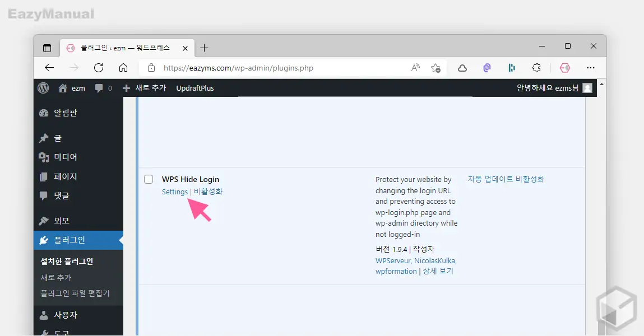Open a new browser tab

[x=204, y=48]
